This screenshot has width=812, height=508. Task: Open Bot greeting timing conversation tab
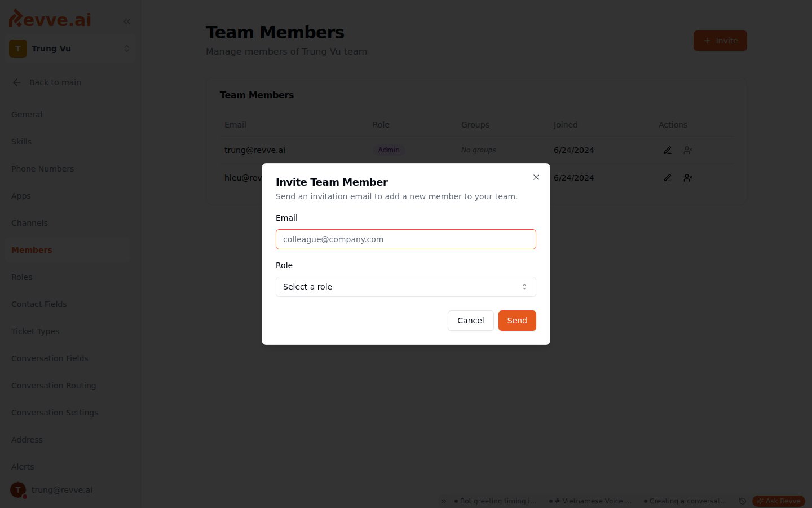click(x=496, y=501)
